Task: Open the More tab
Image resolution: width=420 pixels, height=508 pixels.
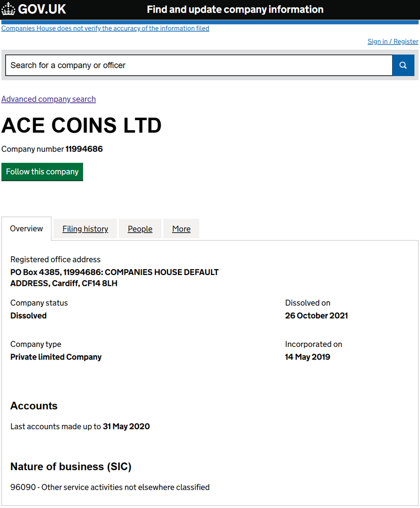Action: pyautogui.click(x=181, y=229)
